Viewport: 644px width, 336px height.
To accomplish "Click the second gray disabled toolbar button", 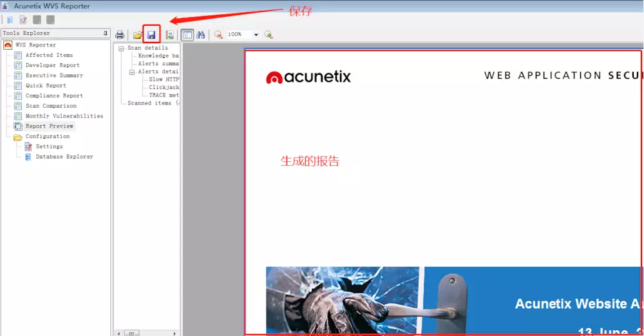I will 50,20.
